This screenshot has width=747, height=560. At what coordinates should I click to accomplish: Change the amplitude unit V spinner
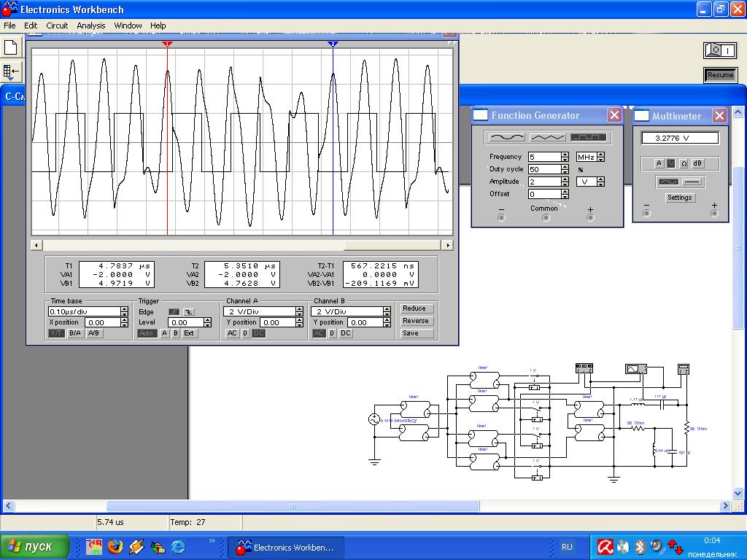click(x=601, y=182)
